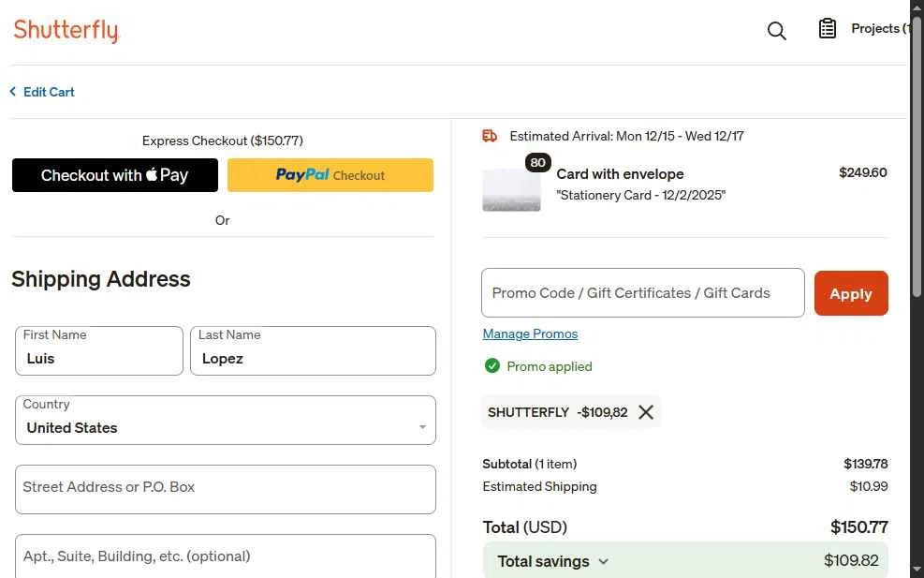Go back via Edit Cart link
Screen dimensions: 924x578
coord(49,92)
